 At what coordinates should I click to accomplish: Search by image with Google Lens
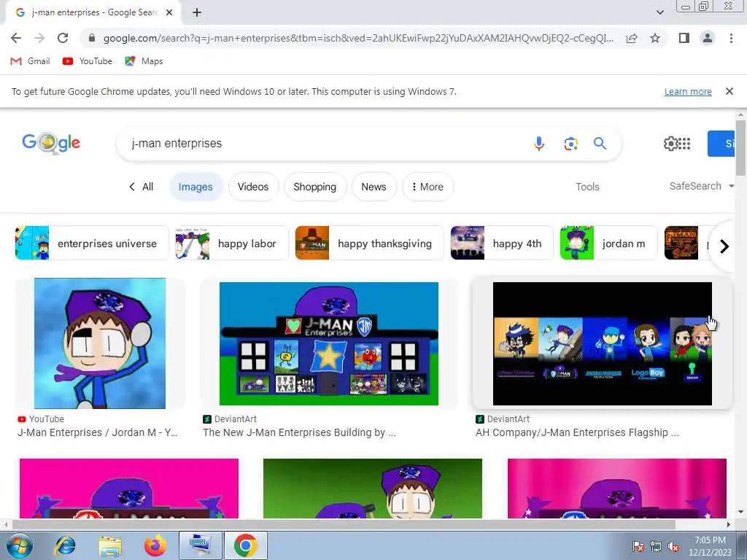click(570, 144)
